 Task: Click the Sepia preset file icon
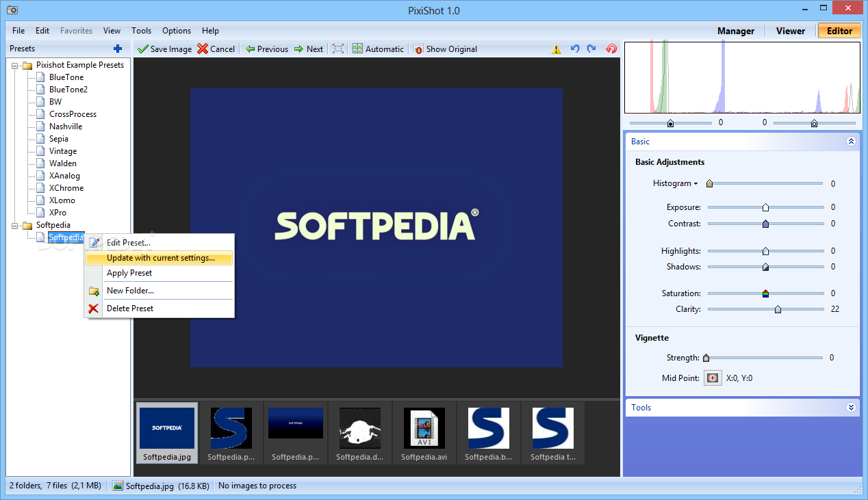click(40, 139)
